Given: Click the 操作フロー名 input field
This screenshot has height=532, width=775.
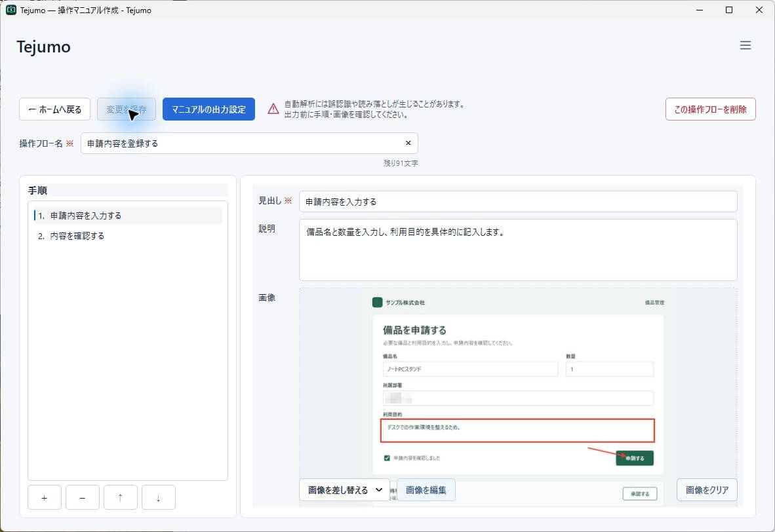Looking at the screenshot, I should coord(249,143).
